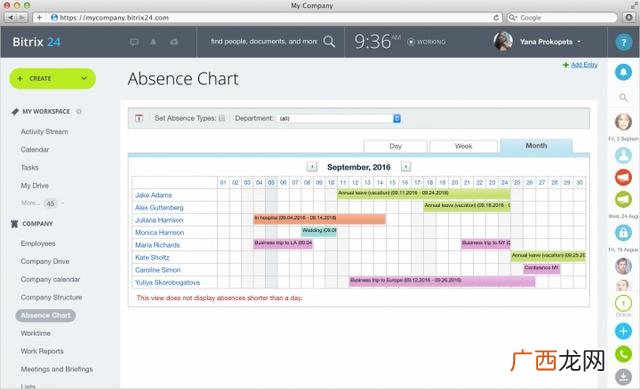Go to next month arrow
The width and height of the screenshot is (640, 389).
[x=406, y=167]
